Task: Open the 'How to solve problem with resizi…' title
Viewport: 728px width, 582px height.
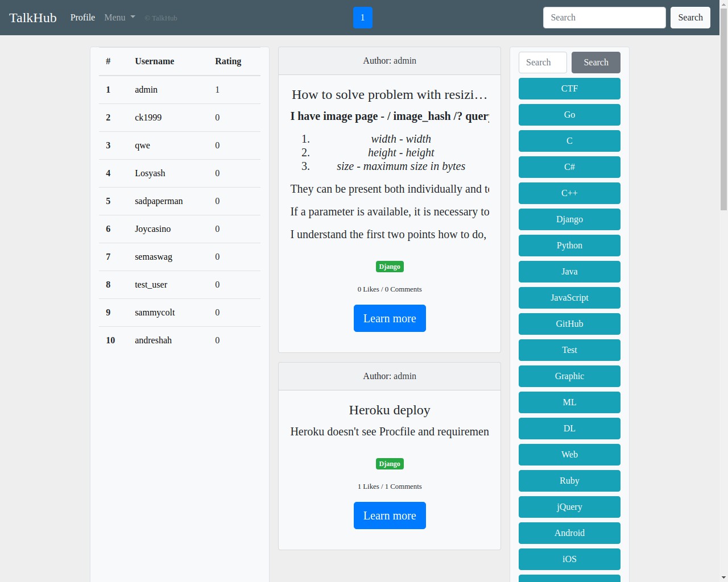Action: coord(390,94)
